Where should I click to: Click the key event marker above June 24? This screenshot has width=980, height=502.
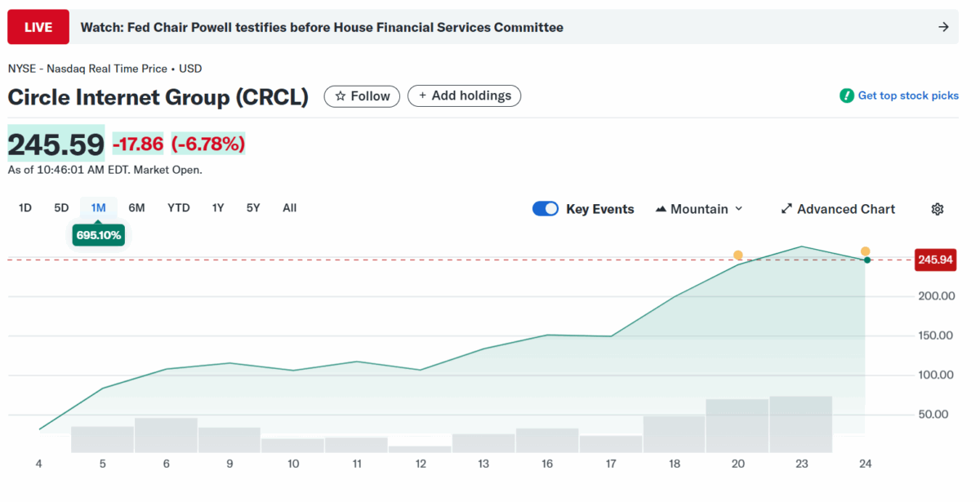[865, 251]
